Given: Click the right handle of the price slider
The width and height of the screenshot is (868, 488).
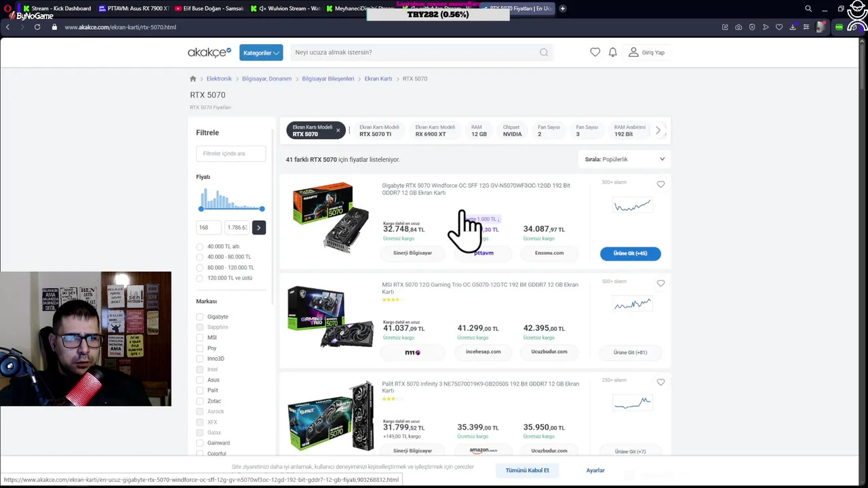Looking at the screenshot, I should point(262,209).
